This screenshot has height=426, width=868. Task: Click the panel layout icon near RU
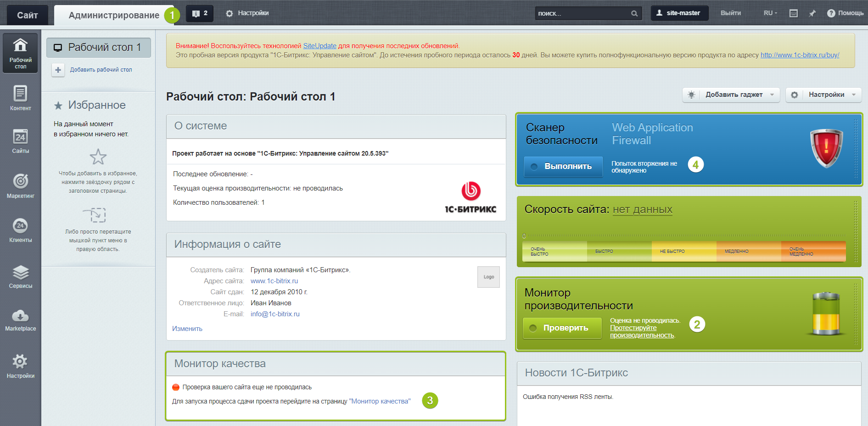click(794, 13)
